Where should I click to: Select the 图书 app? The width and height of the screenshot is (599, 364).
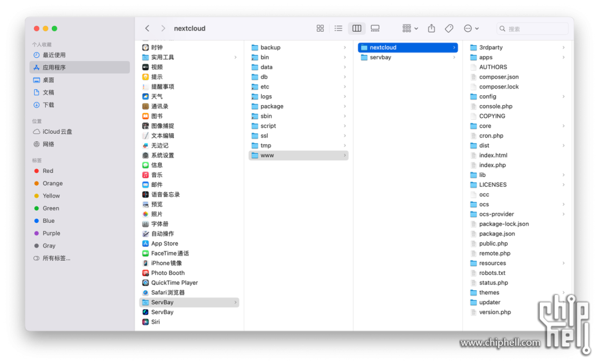click(x=189, y=116)
